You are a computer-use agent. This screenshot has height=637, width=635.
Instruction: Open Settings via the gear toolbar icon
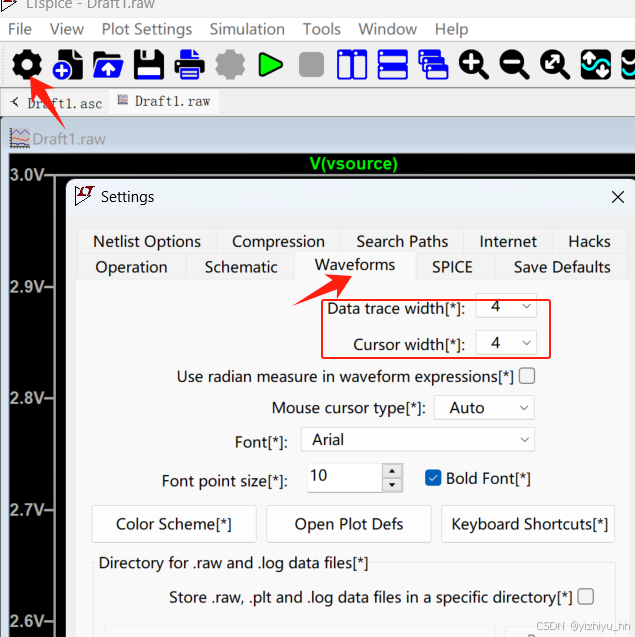tap(27, 64)
